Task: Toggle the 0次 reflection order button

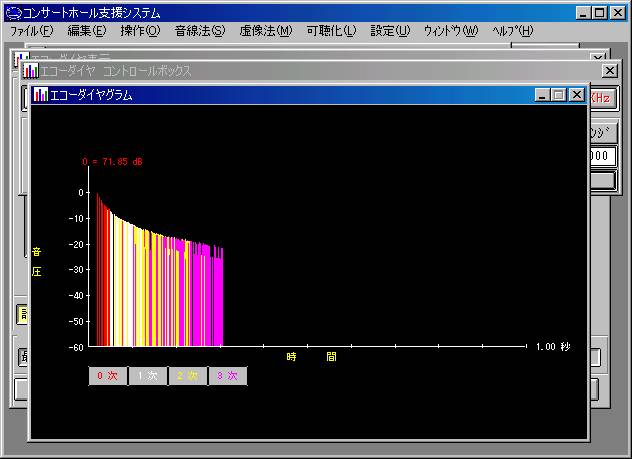Action: coord(108,376)
